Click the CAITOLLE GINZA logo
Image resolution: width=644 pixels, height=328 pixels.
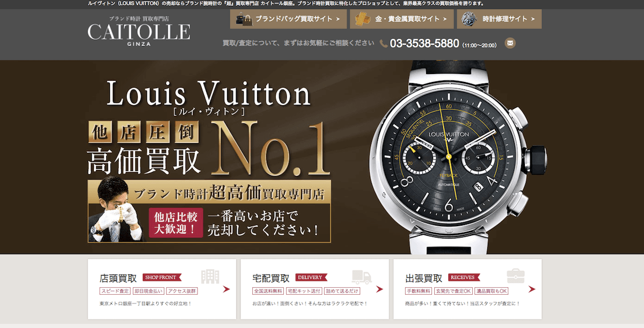[139, 31]
